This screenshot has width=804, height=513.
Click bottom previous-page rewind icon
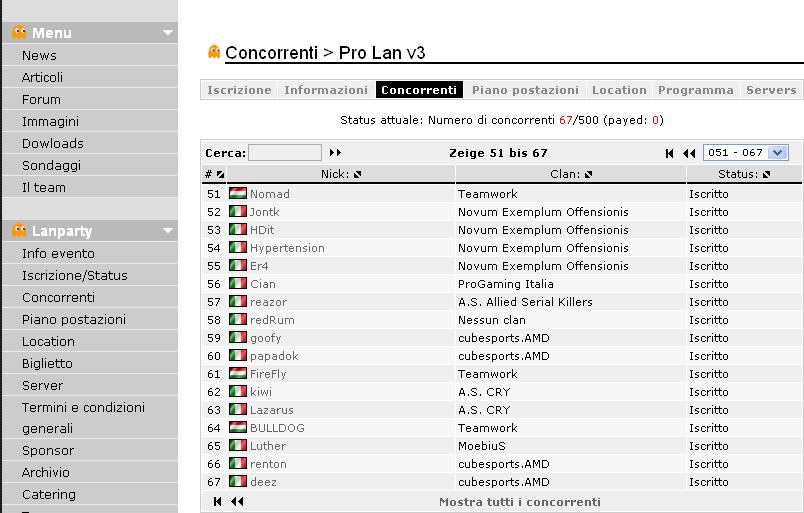(x=237, y=502)
